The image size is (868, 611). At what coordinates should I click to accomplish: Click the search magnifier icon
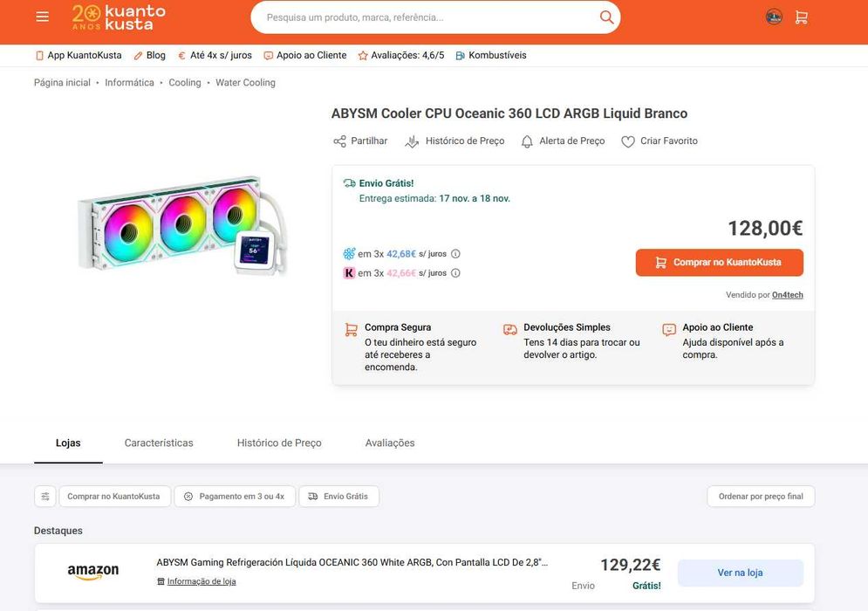tap(606, 17)
